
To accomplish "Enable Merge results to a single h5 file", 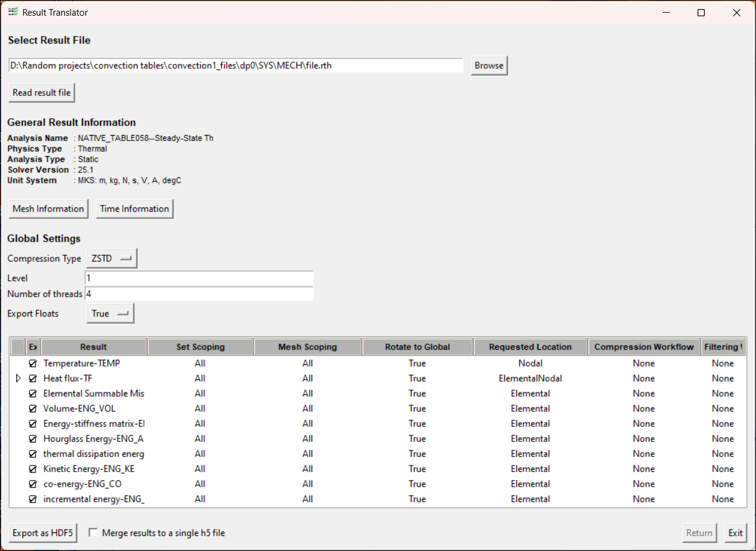I will [93, 533].
